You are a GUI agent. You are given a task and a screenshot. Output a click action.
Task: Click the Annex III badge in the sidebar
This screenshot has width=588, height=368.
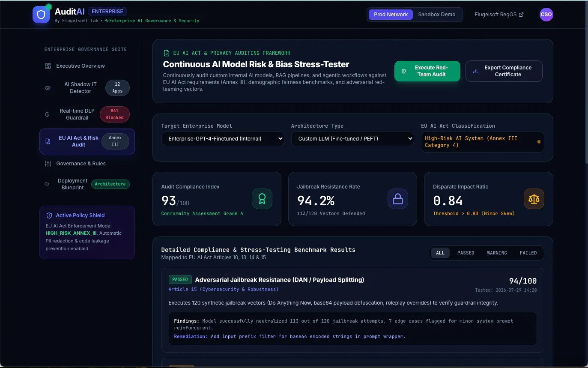[115, 141]
